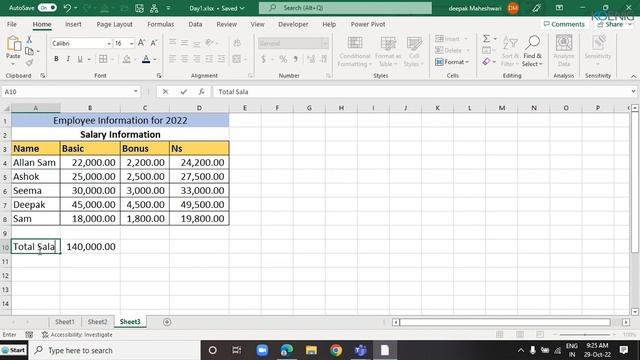Click the Borders icon

103,59
